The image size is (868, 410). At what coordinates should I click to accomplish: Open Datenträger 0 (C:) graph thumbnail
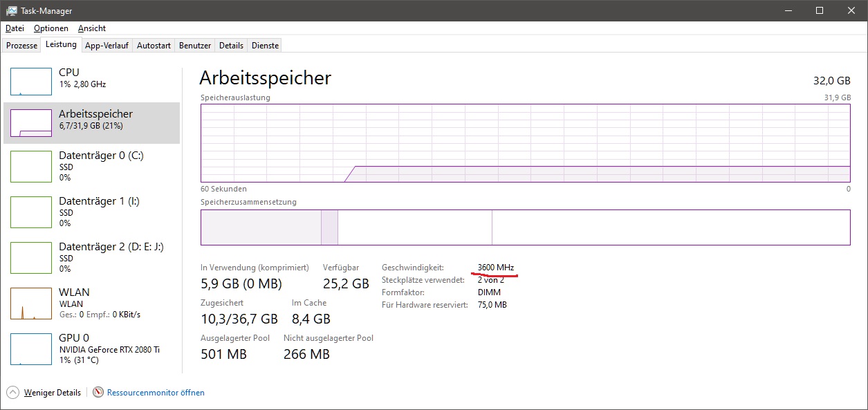31,168
